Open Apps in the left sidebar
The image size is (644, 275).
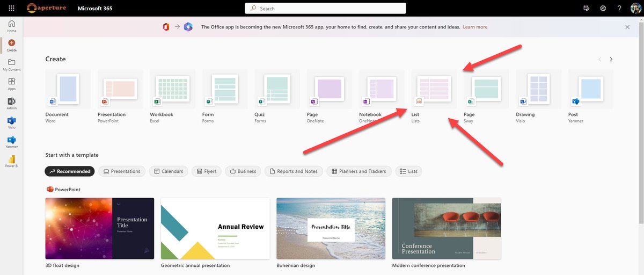(11, 84)
